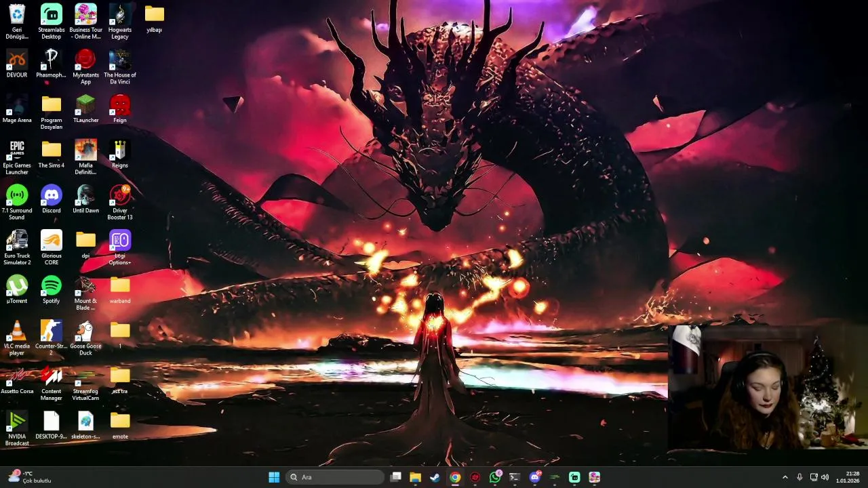
Task: Select the Streamfog VirtualCam icon
Action: click(85, 383)
